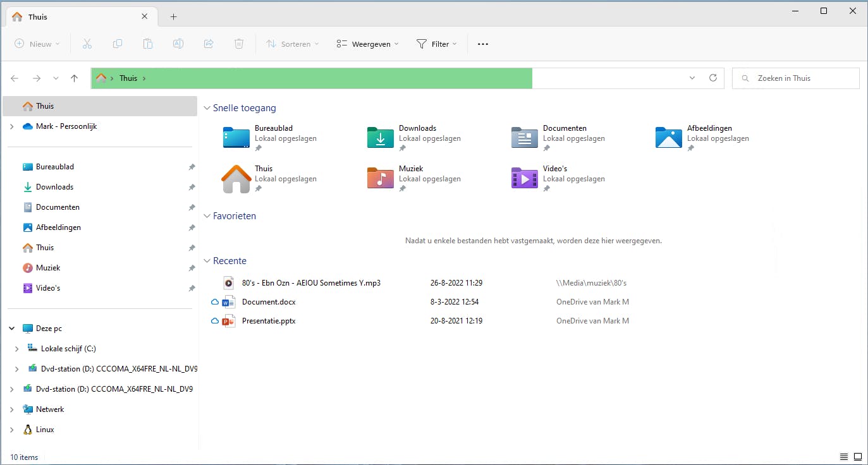Screen dimensions: 868x465
Task: Click the Muziek folder icon in Snelle toegang
Action: point(381,178)
